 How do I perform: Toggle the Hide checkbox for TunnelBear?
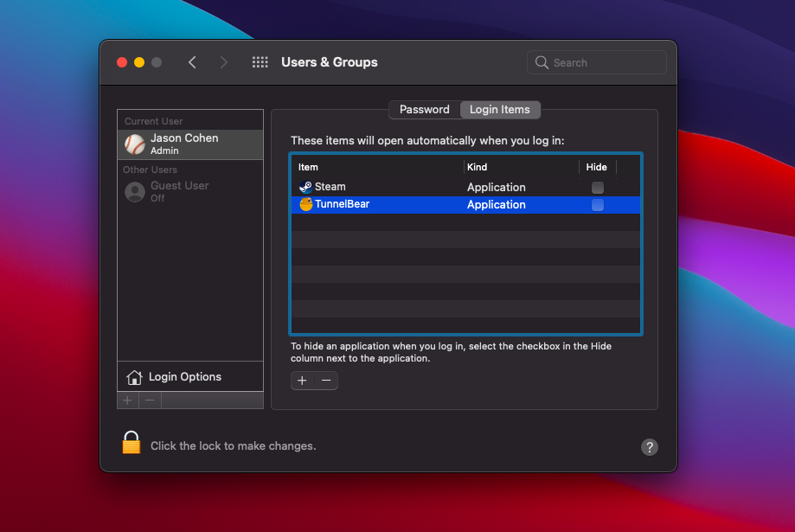[x=598, y=204]
